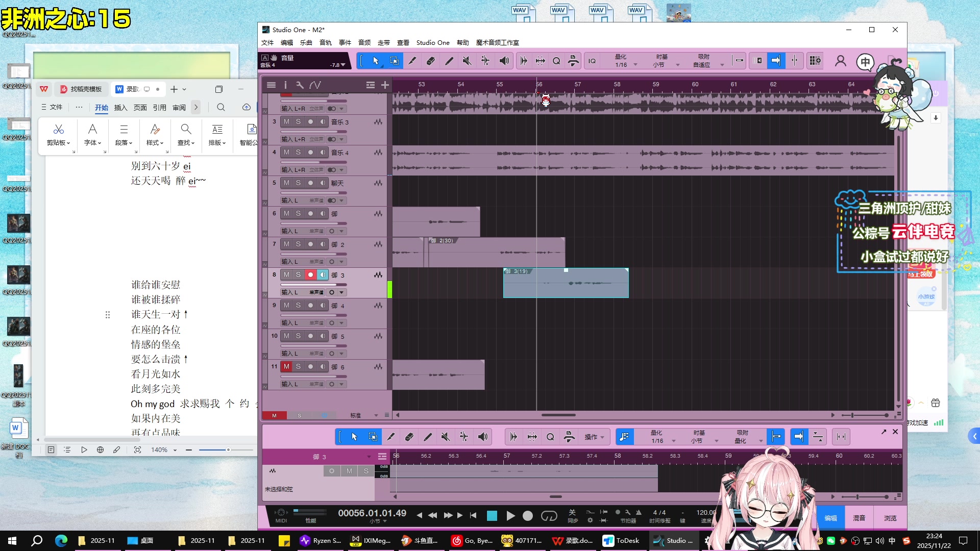Solo track 4 音乐 4
This screenshot has width=980, height=551.
[x=298, y=152]
